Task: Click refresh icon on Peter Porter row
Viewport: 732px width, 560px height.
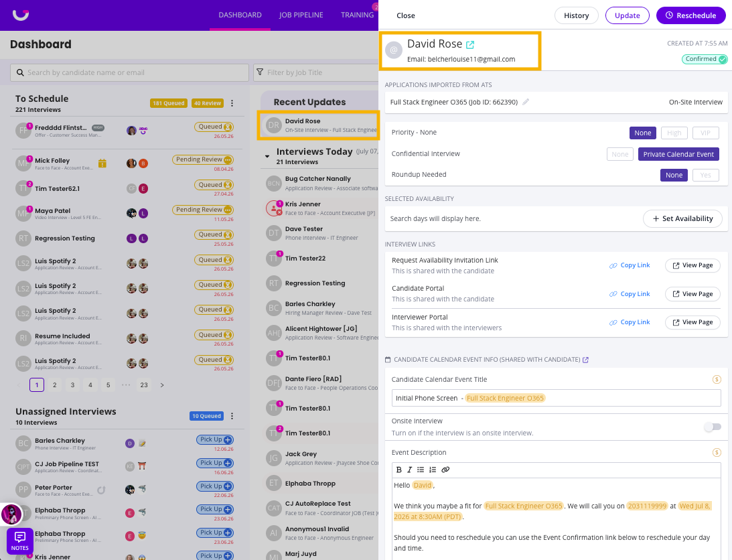Action: [101, 490]
